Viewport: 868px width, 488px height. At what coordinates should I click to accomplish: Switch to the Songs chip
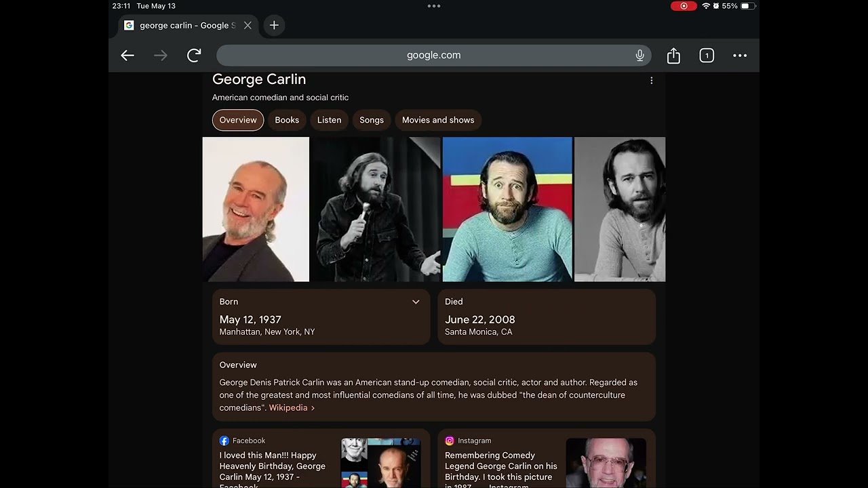[372, 120]
